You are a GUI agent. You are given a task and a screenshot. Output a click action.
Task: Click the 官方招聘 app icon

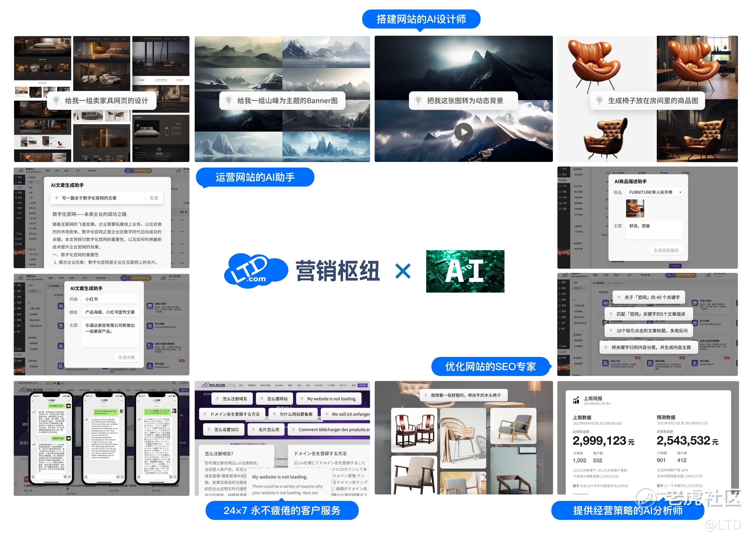tap(150, 326)
